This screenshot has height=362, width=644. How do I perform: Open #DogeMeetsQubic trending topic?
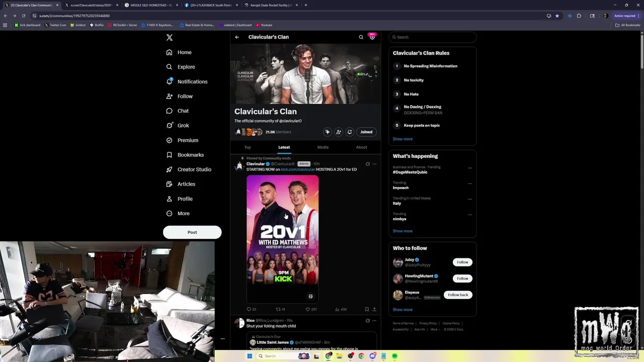click(x=410, y=172)
